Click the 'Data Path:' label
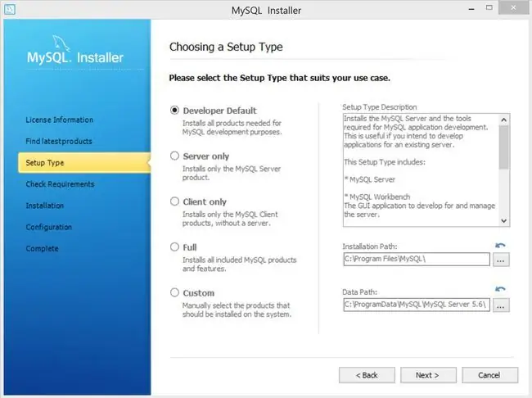 [359, 292]
